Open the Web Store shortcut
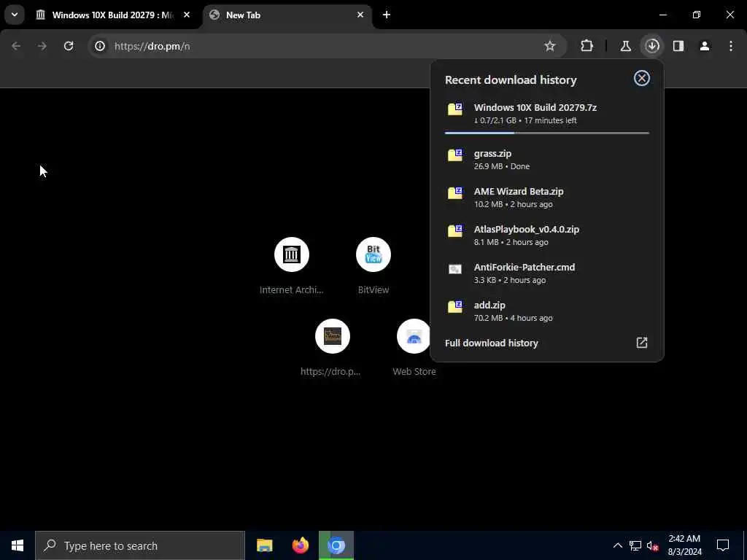This screenshot has width=747, height=560. click(414, 348)
